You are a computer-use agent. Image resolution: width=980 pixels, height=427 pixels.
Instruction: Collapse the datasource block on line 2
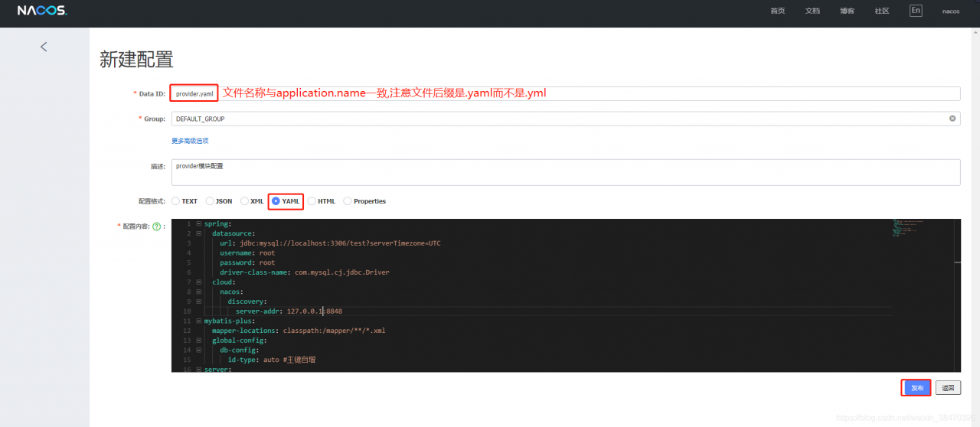tap(199, 233)
